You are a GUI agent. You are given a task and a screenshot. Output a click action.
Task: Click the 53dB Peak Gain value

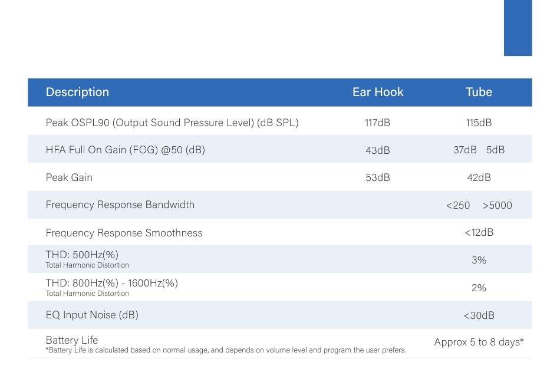click(377, 178)
